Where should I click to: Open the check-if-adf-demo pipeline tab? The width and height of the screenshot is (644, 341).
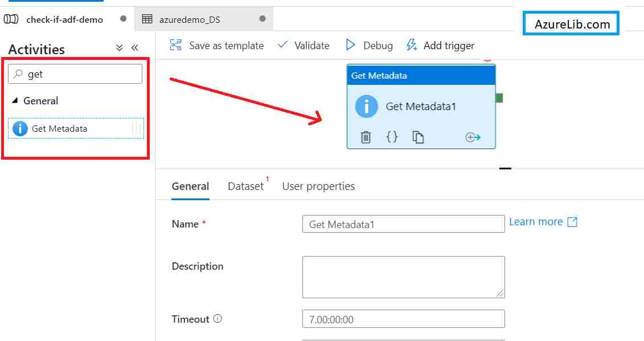point(64,19)
